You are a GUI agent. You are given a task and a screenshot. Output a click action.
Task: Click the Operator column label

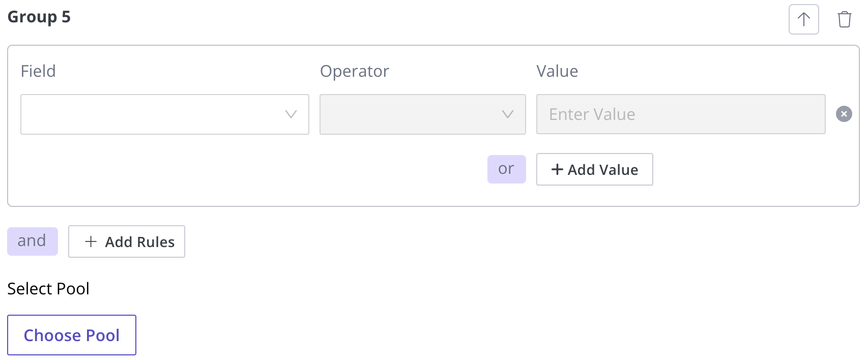(354, 71)
